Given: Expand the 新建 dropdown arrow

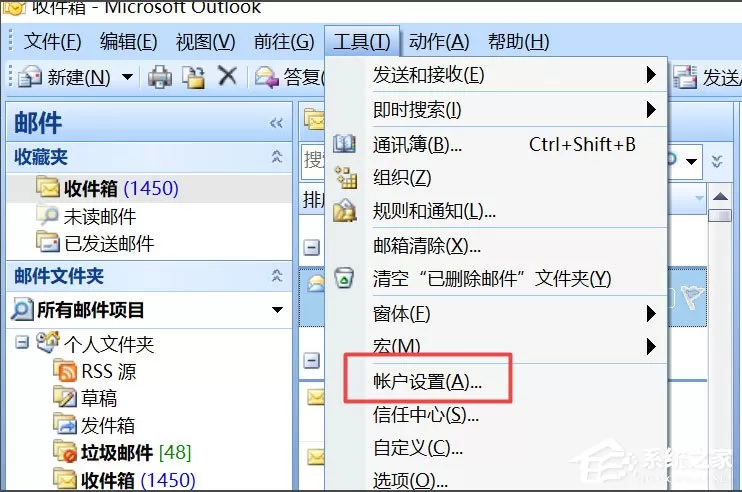Looking at the screenshot, I should 127,77.
